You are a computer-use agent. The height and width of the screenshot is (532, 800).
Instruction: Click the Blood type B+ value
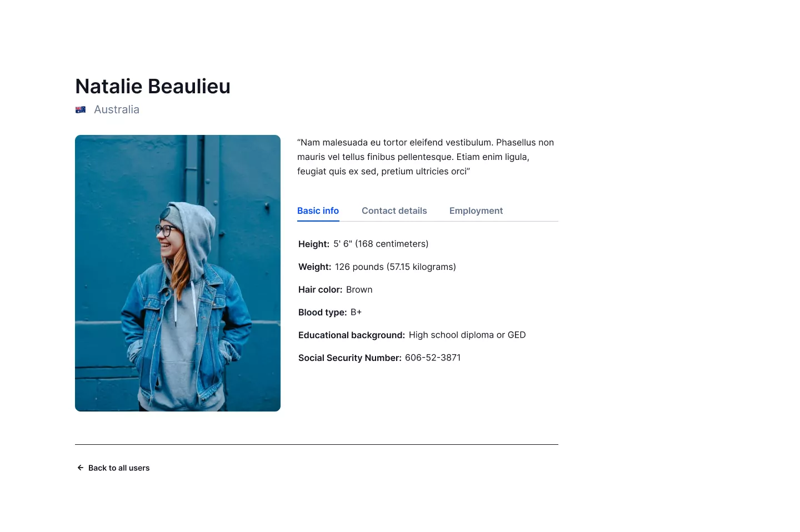pyautogui.click(x=356, y=312)
